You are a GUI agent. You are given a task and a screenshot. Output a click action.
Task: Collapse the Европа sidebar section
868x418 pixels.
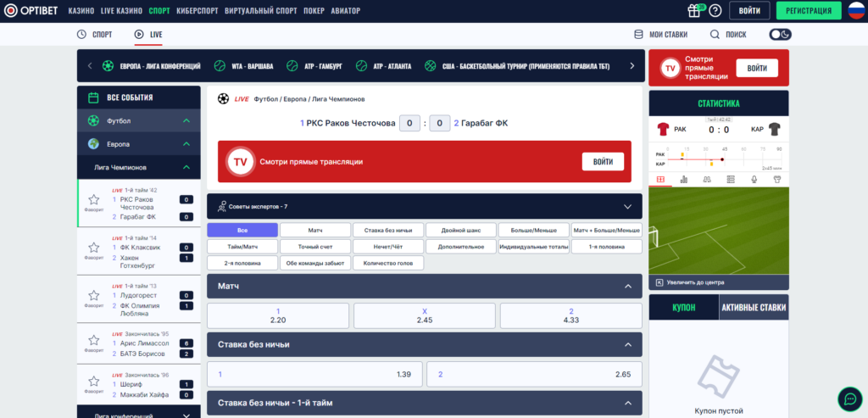tap(186, 144)
